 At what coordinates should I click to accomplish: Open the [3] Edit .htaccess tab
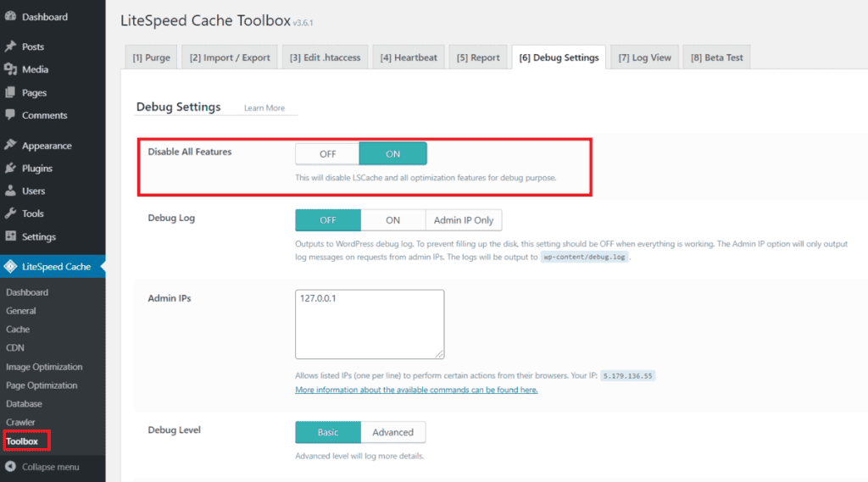click(325, 57)
